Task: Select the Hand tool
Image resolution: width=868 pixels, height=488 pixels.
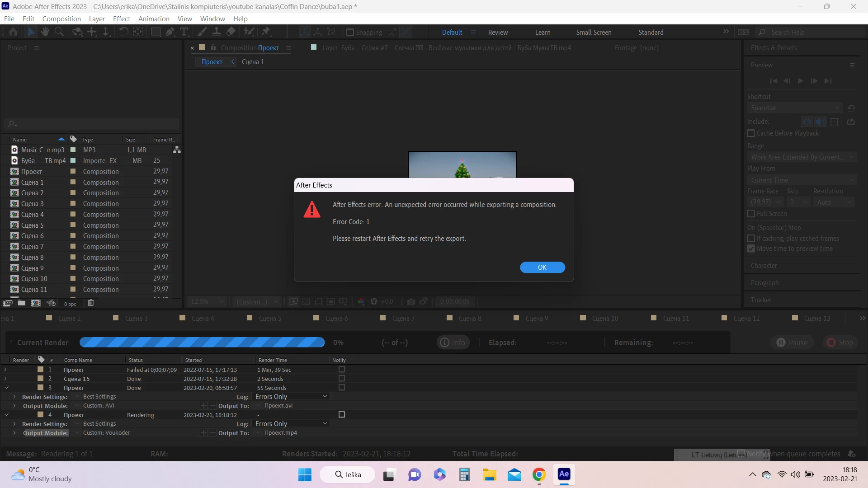Action: 45,32
